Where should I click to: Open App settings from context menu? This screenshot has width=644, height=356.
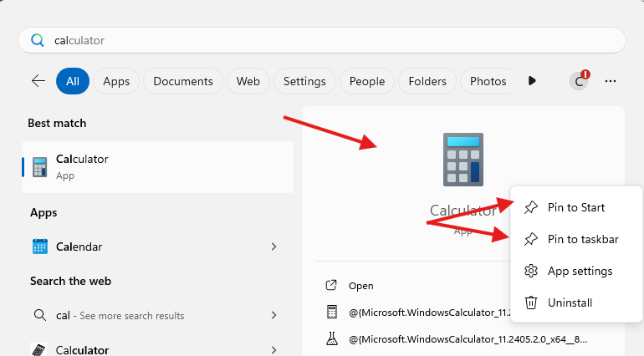[x=576, y=271]
